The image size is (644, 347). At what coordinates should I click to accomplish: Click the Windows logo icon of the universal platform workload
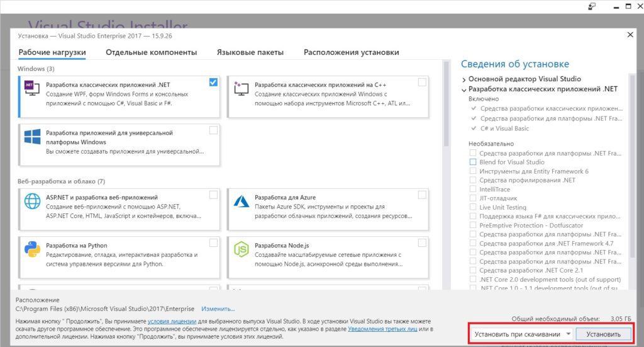(32, 137)
